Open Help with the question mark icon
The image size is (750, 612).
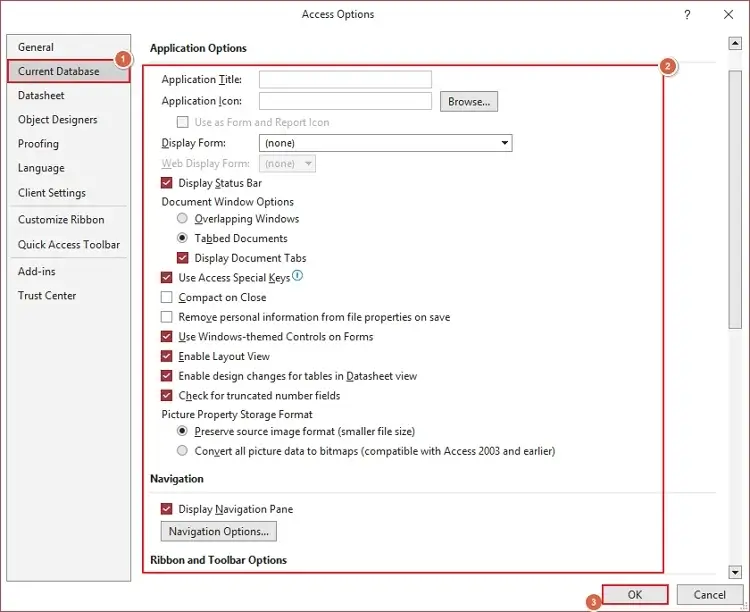tap(687, 14)
